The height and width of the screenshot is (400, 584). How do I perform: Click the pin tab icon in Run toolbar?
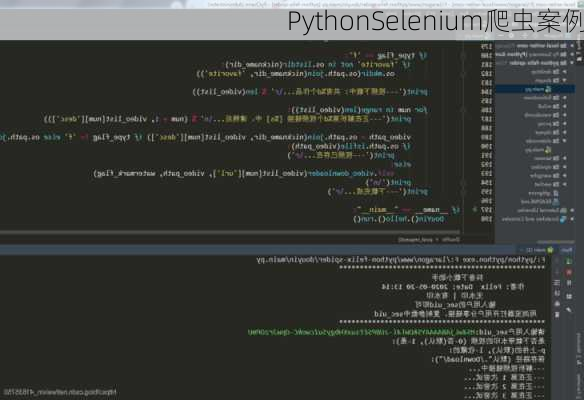point(569,309)
